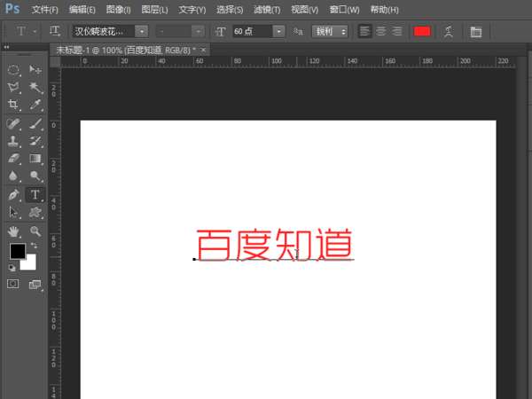The height and width of the screenshot is (399, 532).
Task: Open the 文字(Y) menu
Action: pyautogui.click(x=192, y=10)
